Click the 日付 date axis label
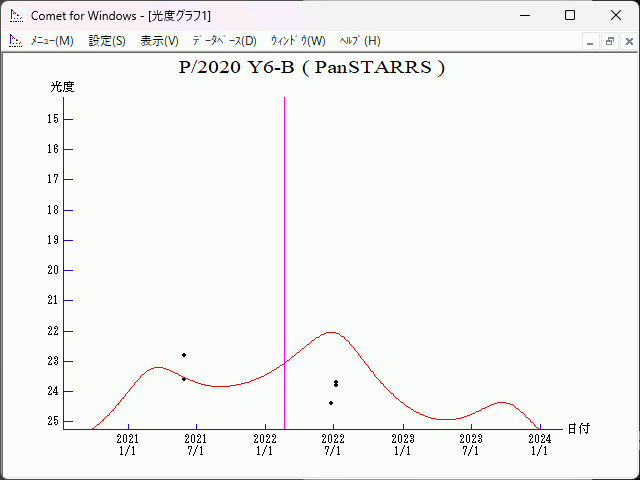This screenshot has width=640, height=480. 578,428
